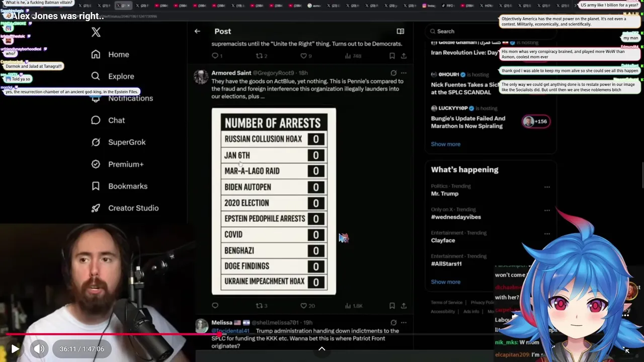Open Nick Fuentes live space listing
Viewport: 644px width, 362px height.
[x=466, y=88]
